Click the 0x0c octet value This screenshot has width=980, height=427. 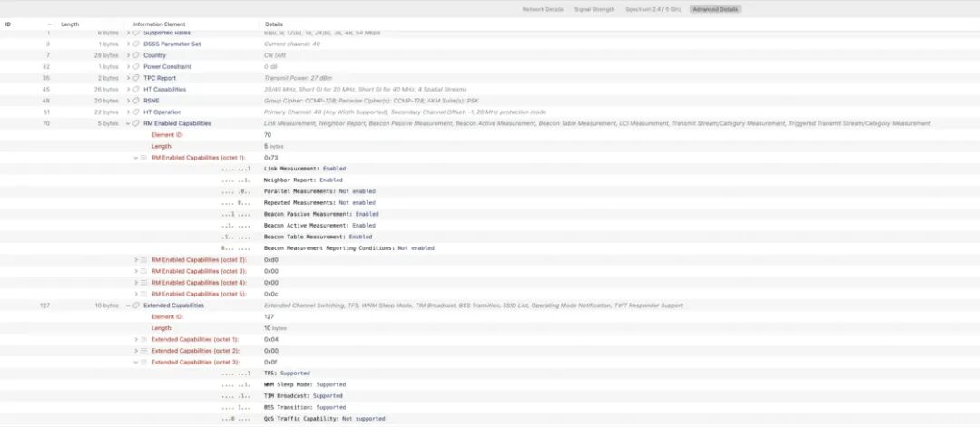pos(270,294)
